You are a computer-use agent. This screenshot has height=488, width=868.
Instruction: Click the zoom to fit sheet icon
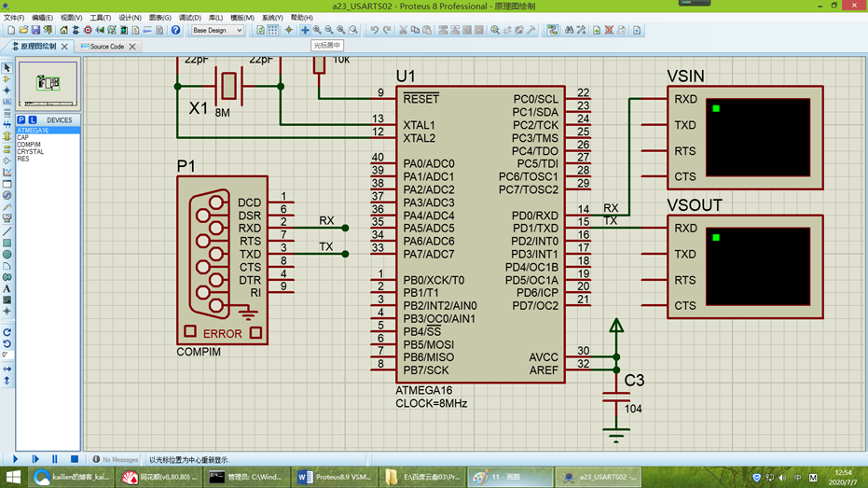click(x=341, y=30)
